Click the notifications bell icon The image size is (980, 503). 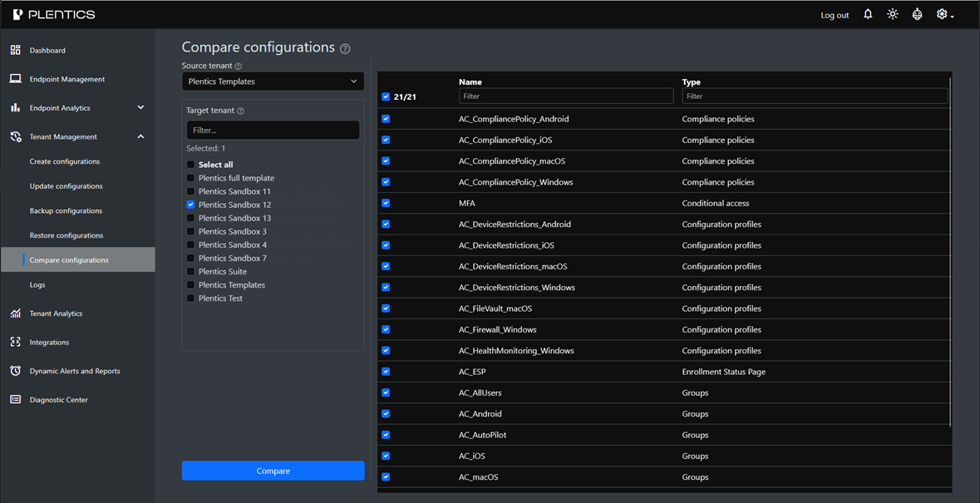click(868, 14)
